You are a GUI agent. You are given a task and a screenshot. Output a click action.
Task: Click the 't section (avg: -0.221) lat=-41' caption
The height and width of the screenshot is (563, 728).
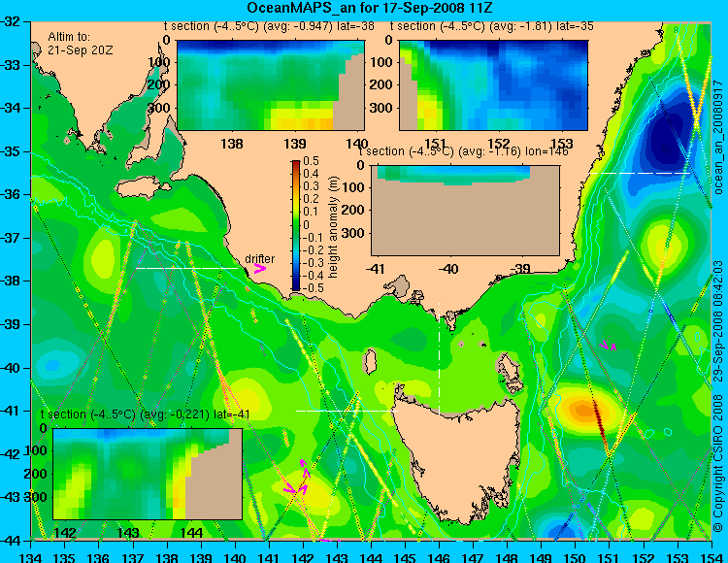pos(146,414)
